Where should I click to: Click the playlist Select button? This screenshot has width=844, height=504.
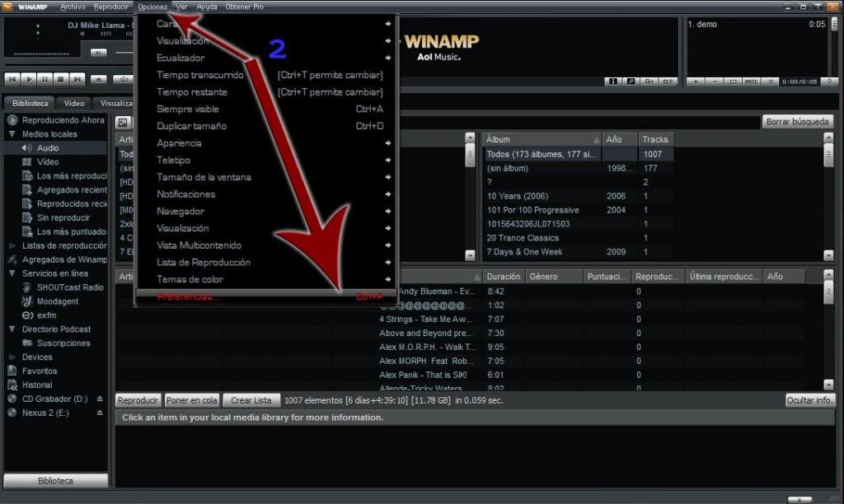733,82
